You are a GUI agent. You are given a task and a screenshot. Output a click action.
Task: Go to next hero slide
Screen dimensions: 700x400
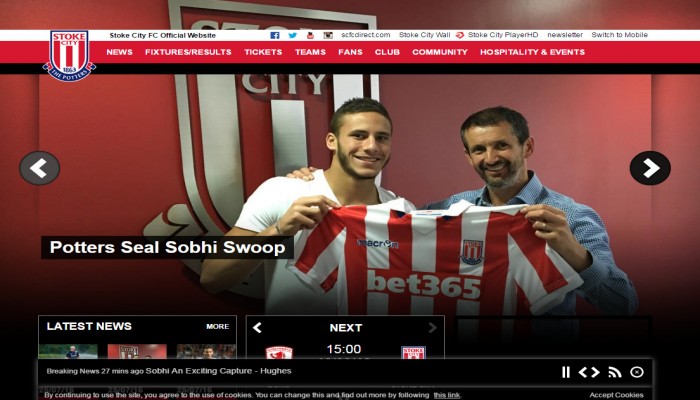click(x=650, y=168)
